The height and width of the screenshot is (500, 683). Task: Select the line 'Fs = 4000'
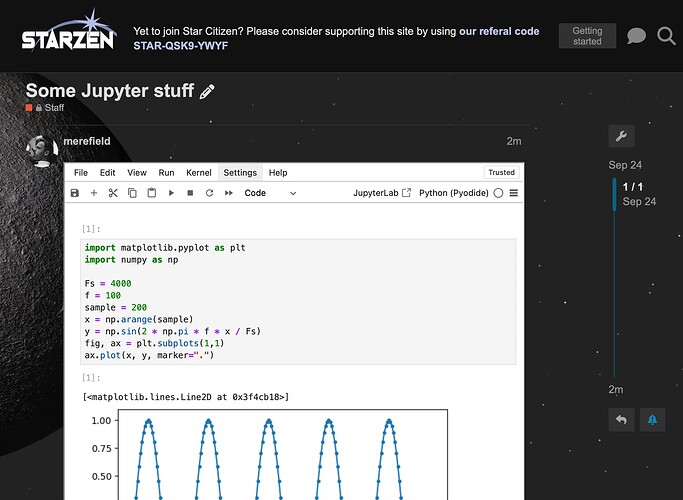pos(108,284)
